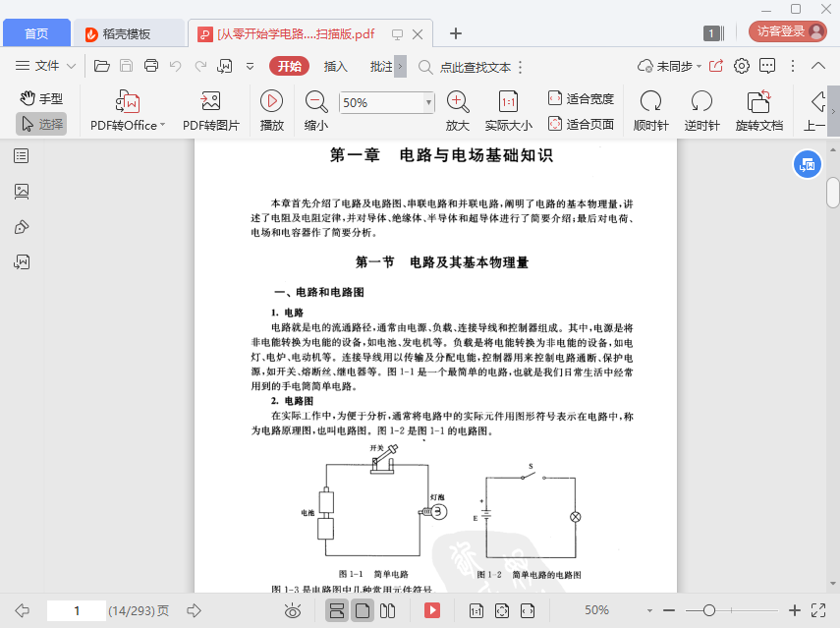Go to next page arrow in status bar
840x628 pixels.
pyautogui.click(x=194, y=610)
